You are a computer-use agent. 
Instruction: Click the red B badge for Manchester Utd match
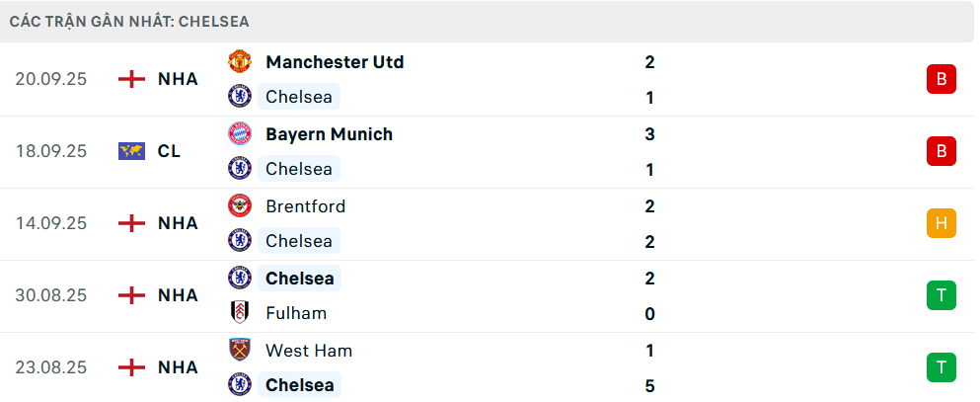coord(941,79)
